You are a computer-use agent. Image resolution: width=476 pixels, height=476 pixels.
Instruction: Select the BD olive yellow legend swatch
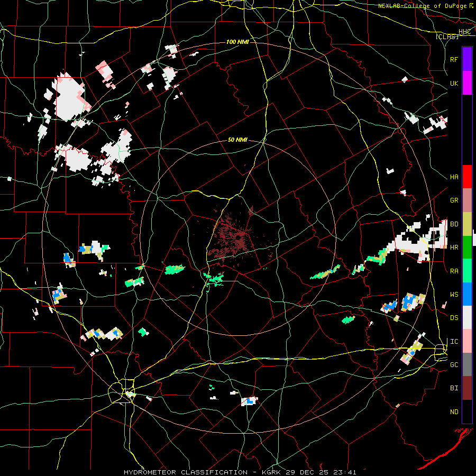pos(467,224)
